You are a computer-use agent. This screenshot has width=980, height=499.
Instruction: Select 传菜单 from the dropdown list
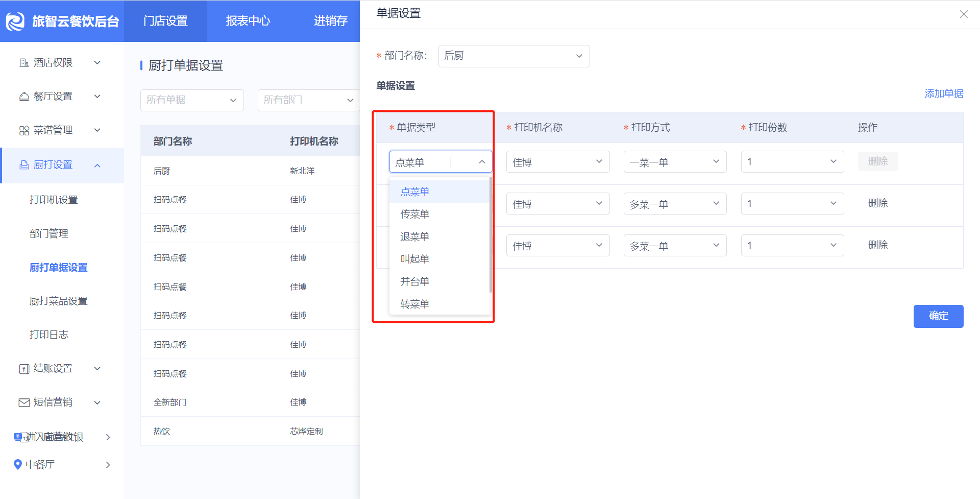point(439,214)
